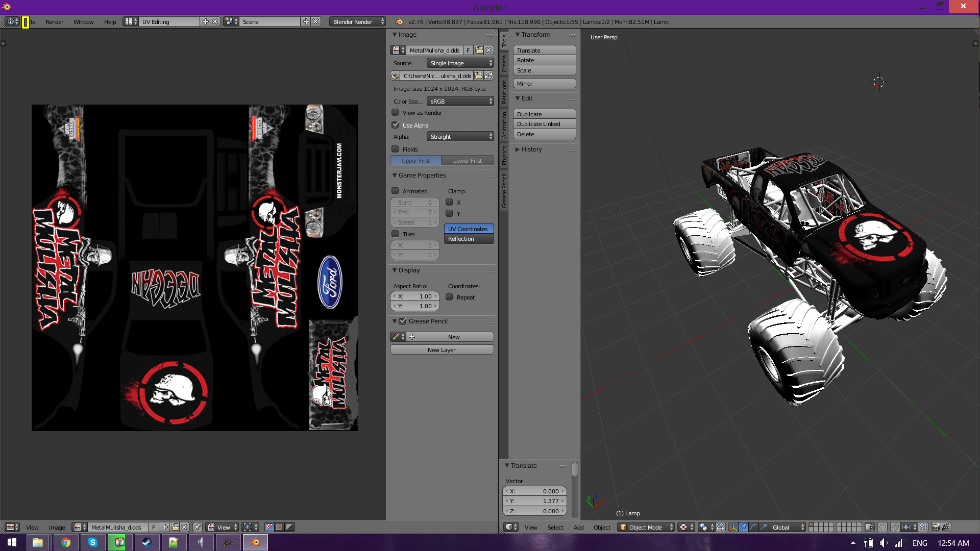Open the Alpha mode Straight dropdown
Viewport: 980px width, 551px height.
(460, 136)
